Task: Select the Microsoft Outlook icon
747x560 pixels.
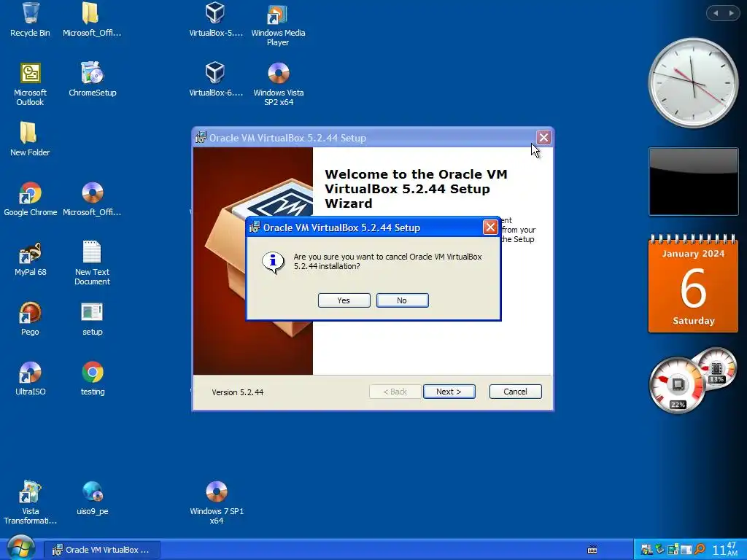Action: [x=30, y=85]
